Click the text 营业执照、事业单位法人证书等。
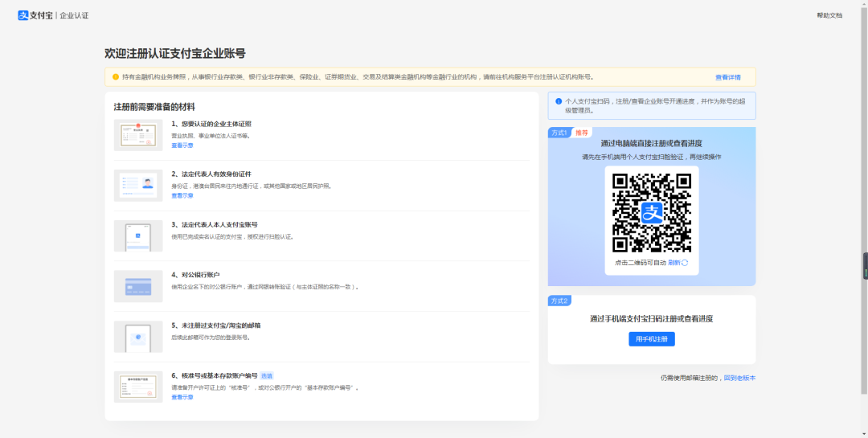Viewport: 868px width, 438px height. click(x=211, y=136)
